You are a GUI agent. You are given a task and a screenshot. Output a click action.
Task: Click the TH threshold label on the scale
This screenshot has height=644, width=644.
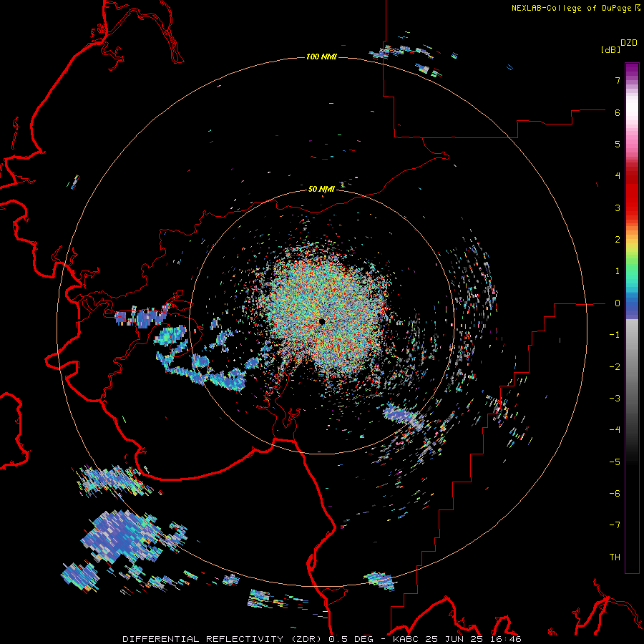[x=615, y=557]
